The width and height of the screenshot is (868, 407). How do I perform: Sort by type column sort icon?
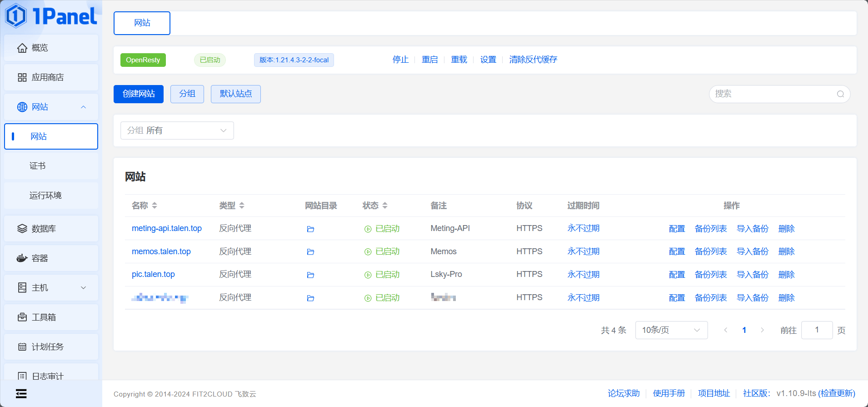[x=242, y=206]
